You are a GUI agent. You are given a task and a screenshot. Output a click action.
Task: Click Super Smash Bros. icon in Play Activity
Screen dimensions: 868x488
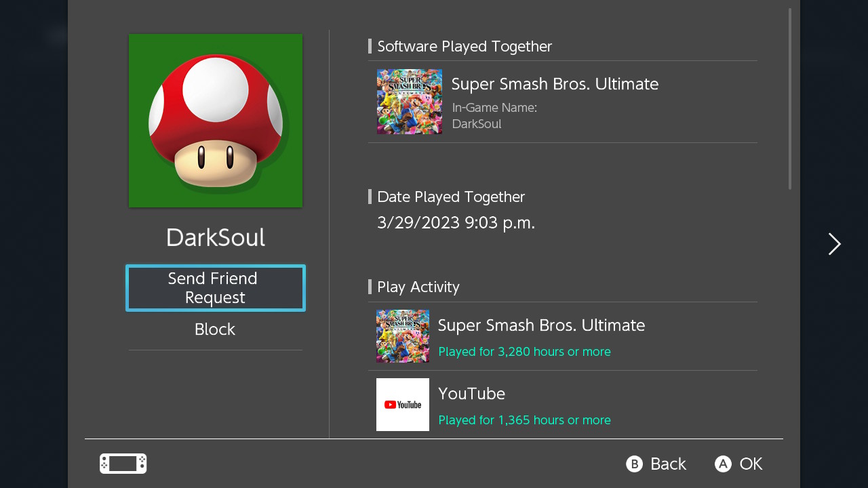tap(403, 336)
